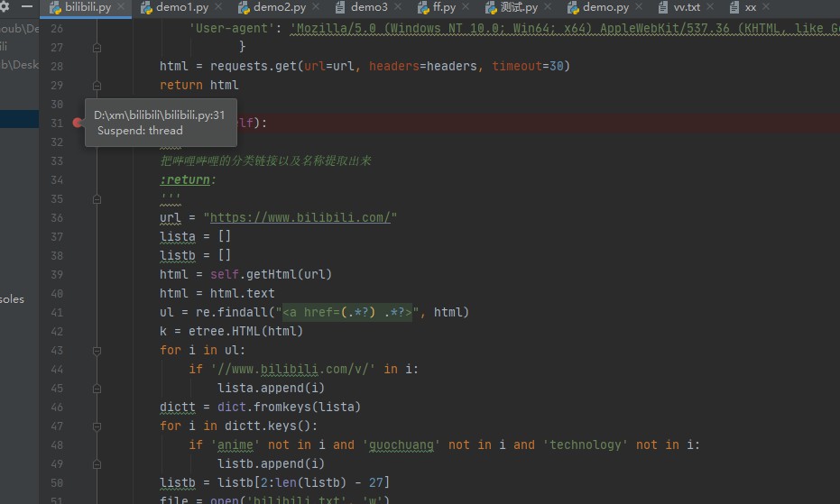This screenshot has width=840, height=504.
Task: Collapse the fold marker at line 49
Action: pyautogui.click(x=97, y=464)
